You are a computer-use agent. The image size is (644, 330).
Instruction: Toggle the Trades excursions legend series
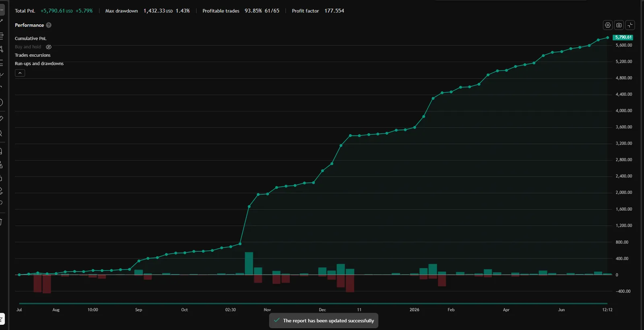pos(33,55)
